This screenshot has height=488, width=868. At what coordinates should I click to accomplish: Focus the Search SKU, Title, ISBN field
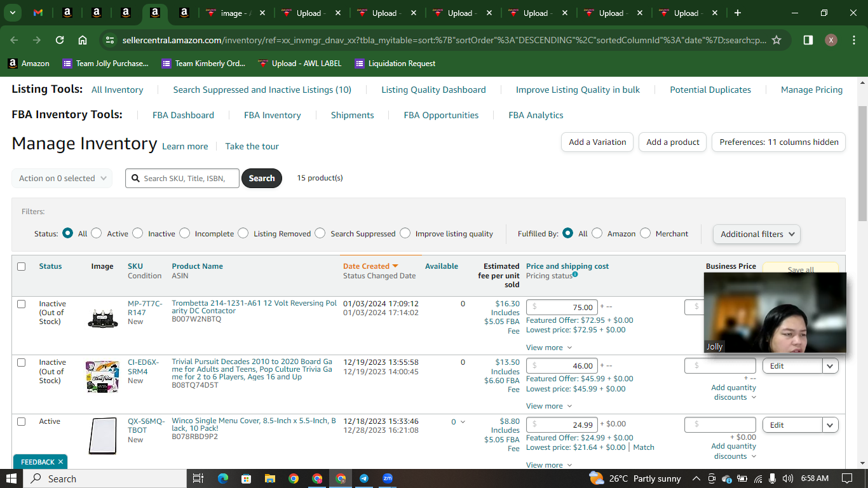tap(183, 179)
